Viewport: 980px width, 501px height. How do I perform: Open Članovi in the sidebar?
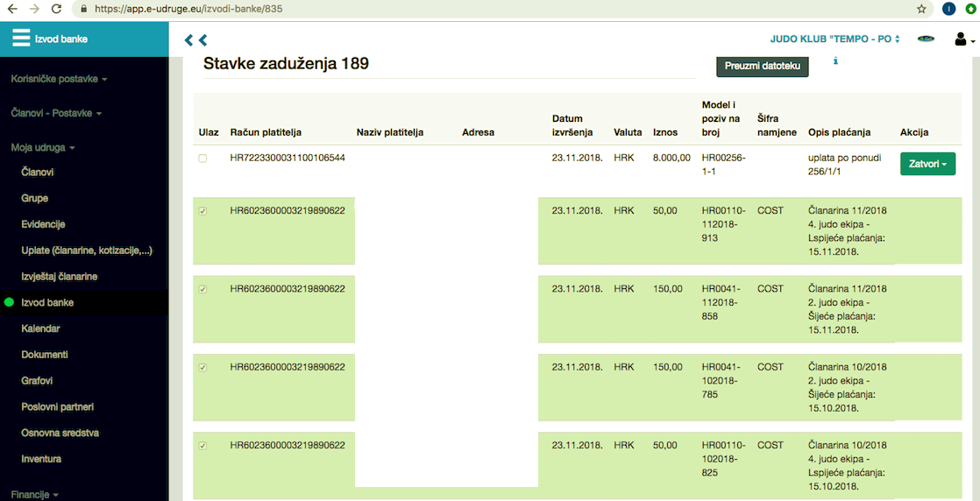tap(38, 173)
